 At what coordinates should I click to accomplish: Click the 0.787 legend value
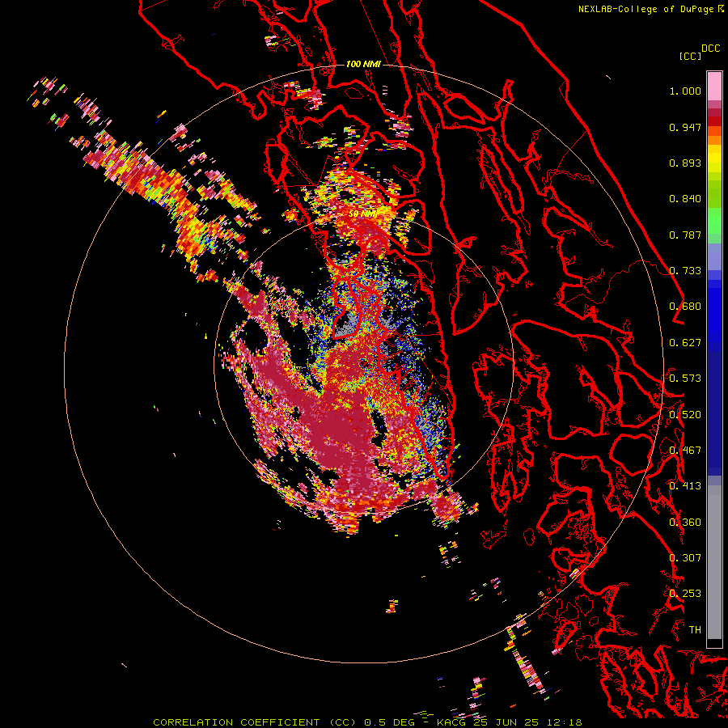click(685, 235)
